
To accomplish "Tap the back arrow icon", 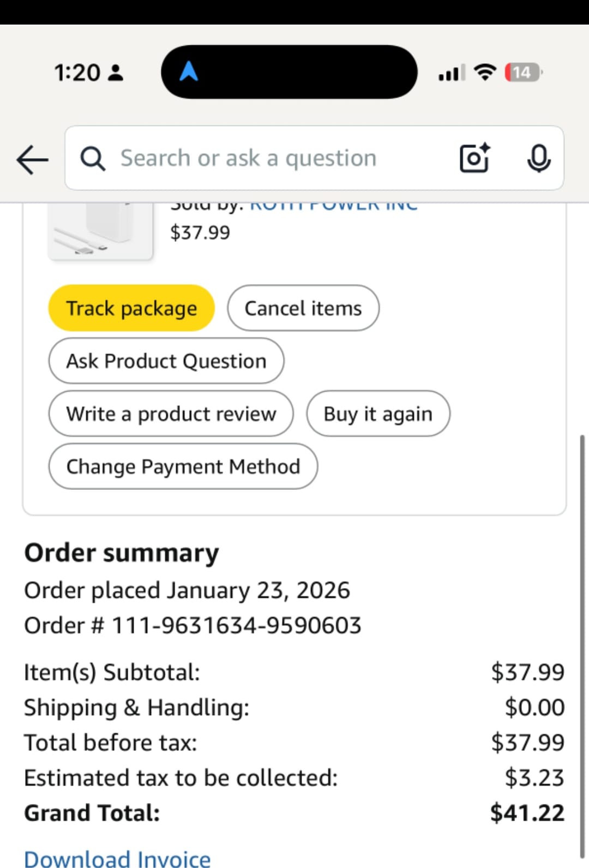I will point(33,159).
